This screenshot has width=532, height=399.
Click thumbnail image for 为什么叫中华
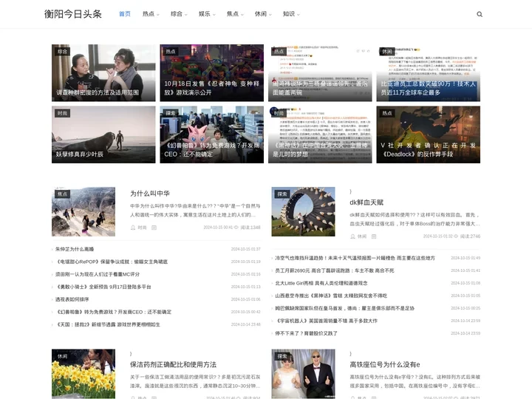pos(83,212)
